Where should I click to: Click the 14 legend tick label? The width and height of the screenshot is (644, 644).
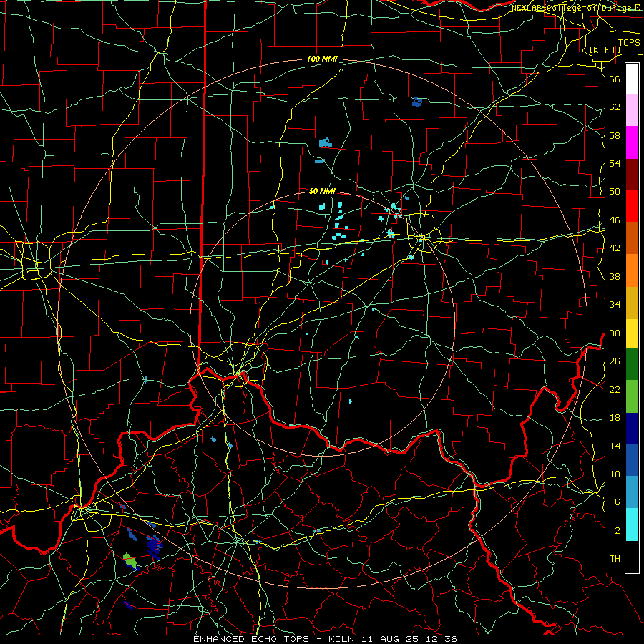615,446
